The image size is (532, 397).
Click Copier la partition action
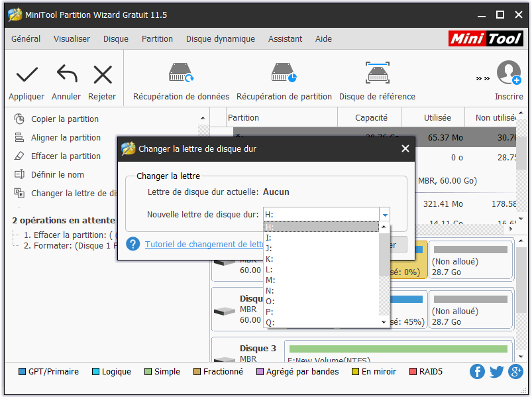coord(64,119)
